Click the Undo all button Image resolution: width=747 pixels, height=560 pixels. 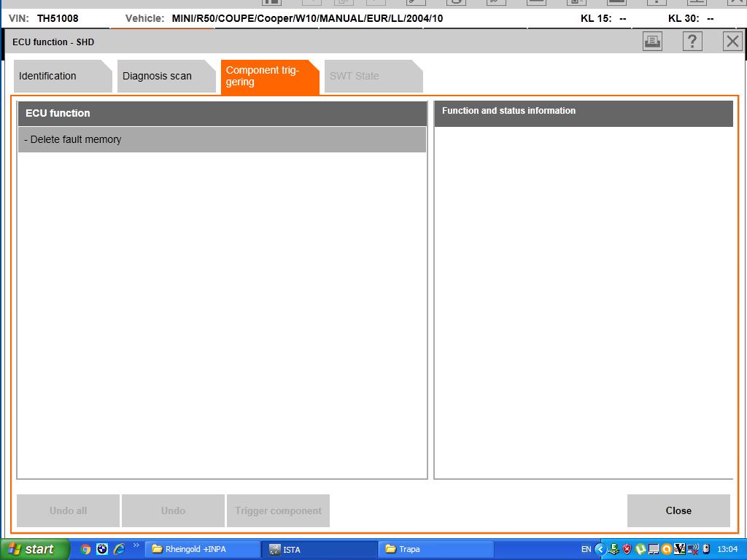coord(68,510)
